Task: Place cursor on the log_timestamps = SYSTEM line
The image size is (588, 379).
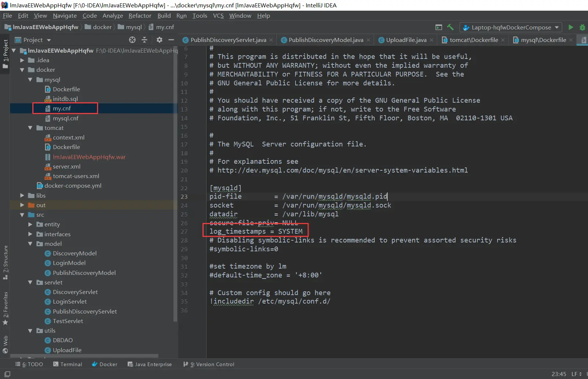Action: click(256, 231)
